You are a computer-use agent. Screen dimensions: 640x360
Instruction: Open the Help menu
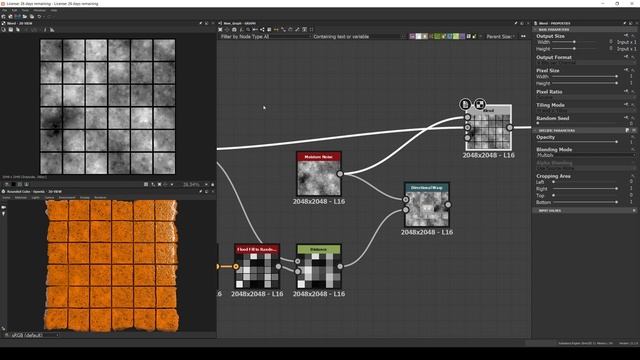tap(54, 10)
